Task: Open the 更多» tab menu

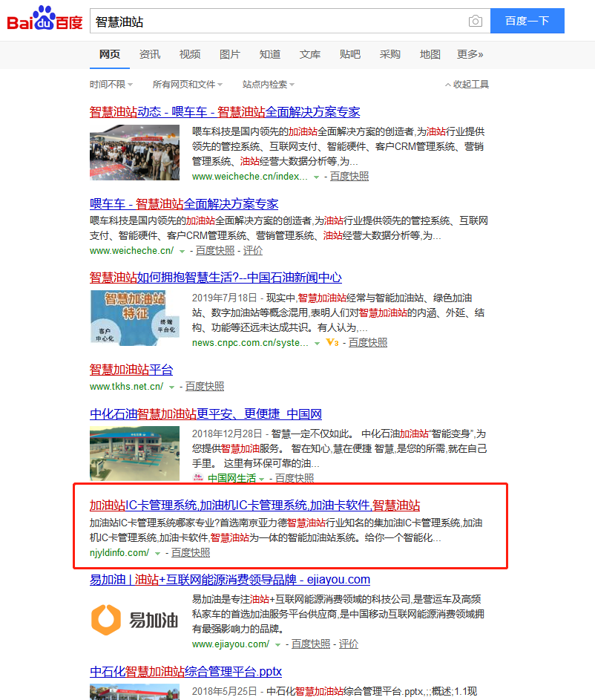Action: coord(470,54)
